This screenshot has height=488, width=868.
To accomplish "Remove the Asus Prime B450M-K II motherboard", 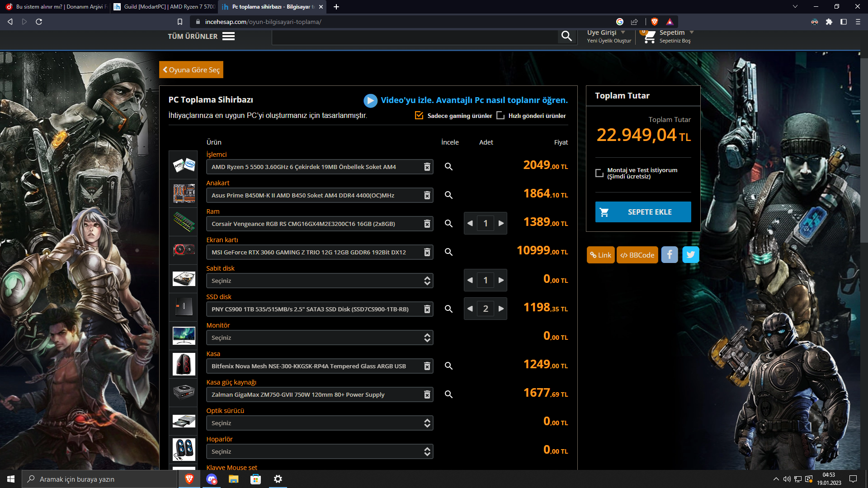I will point(427,195).
